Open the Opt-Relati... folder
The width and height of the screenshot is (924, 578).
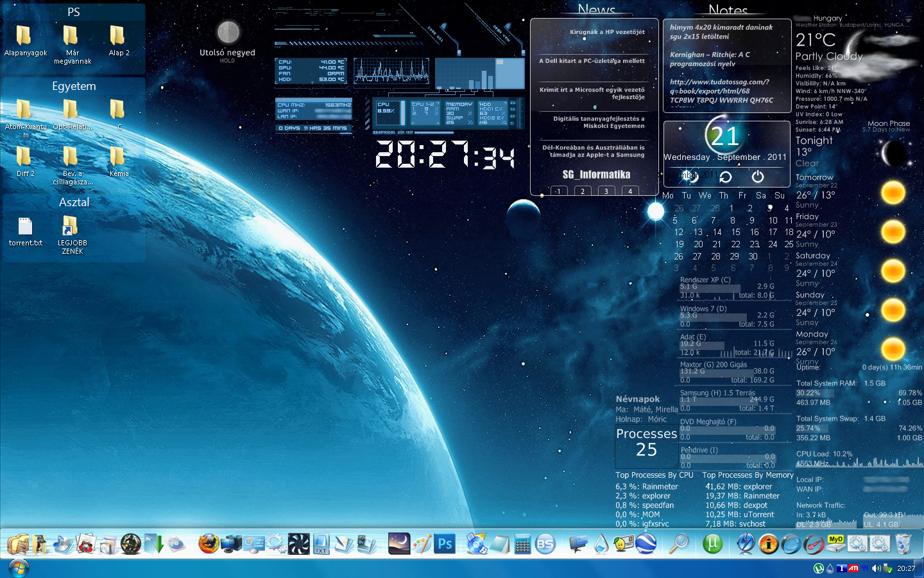pos(72,115)
